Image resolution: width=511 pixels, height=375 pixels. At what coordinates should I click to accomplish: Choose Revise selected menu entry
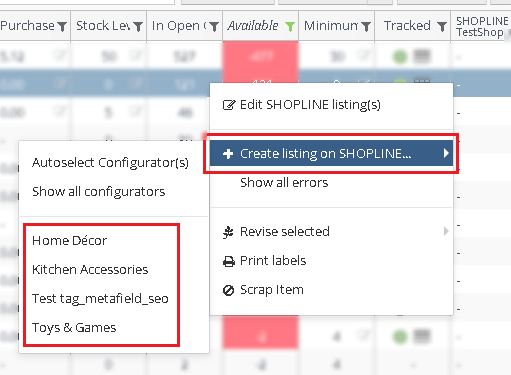point(331,231)
